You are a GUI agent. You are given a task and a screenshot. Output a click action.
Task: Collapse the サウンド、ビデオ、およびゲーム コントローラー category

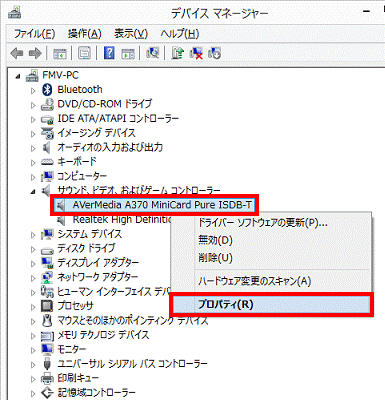(x=33, y=192)
